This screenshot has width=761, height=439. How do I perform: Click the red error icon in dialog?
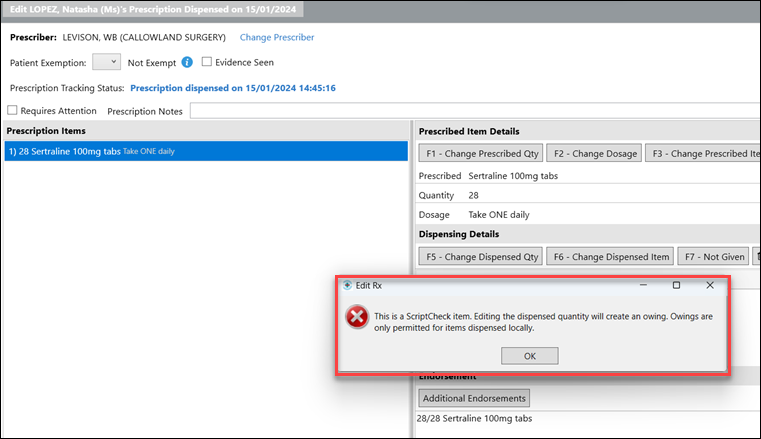pyautogui.click(x=357, y=317)
